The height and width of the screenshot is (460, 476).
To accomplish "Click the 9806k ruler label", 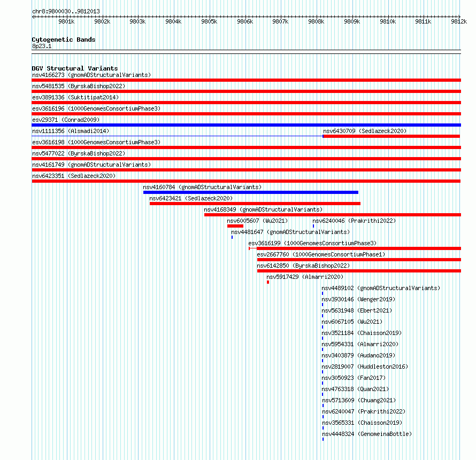I will click(245, 21).
